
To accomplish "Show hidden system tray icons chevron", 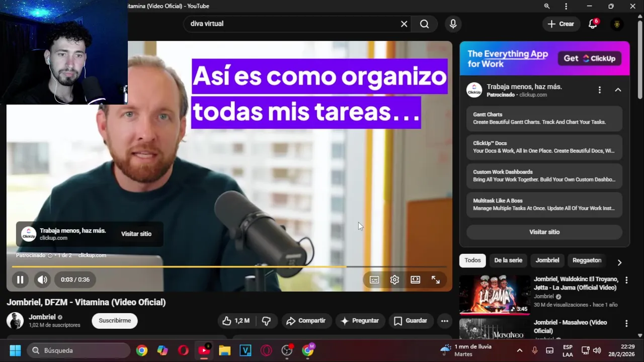I will pos(520,350).
